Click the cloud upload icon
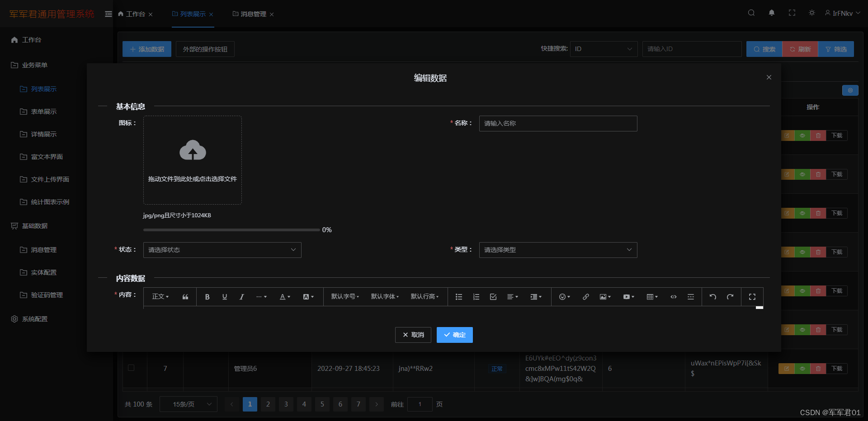Image resolution: width=868 pixels, height=421 pixels. (193, 150)
